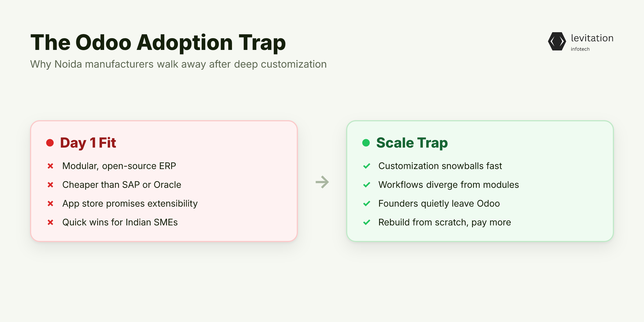Select the Scale Trap heading
This screenshot has width=644, height=322.
click(x=412, y=143)
